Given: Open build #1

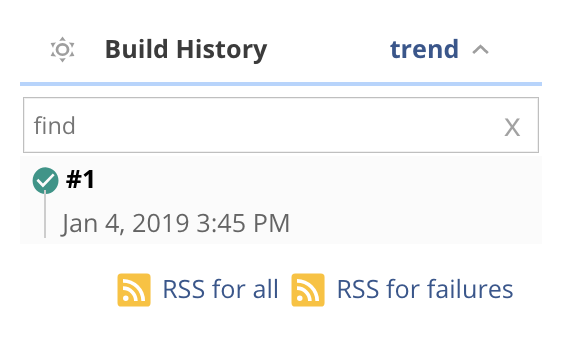Looking at the screenshot, I should [x=80, y=179].
